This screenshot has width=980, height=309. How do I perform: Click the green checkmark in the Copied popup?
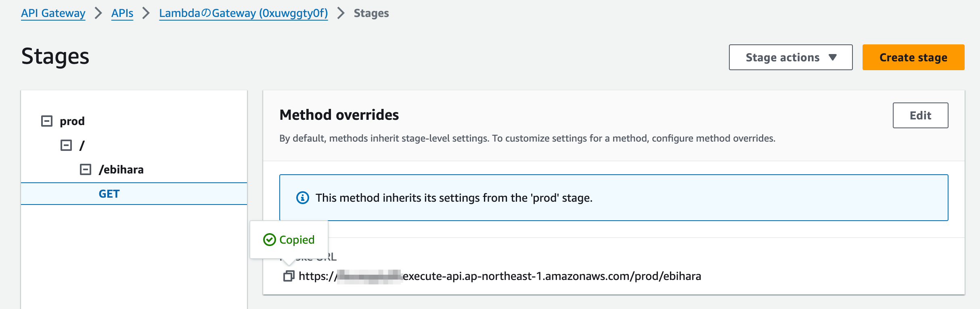269,240
